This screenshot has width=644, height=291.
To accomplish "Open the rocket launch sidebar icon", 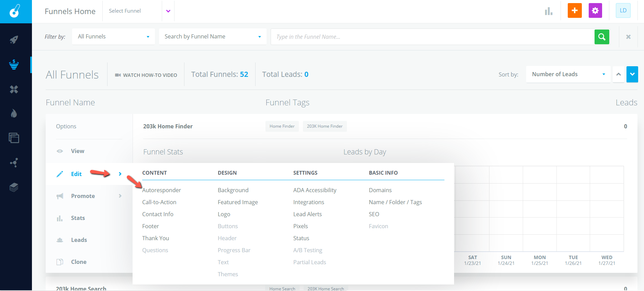I will pyautogui.click(x=14, y=40).
